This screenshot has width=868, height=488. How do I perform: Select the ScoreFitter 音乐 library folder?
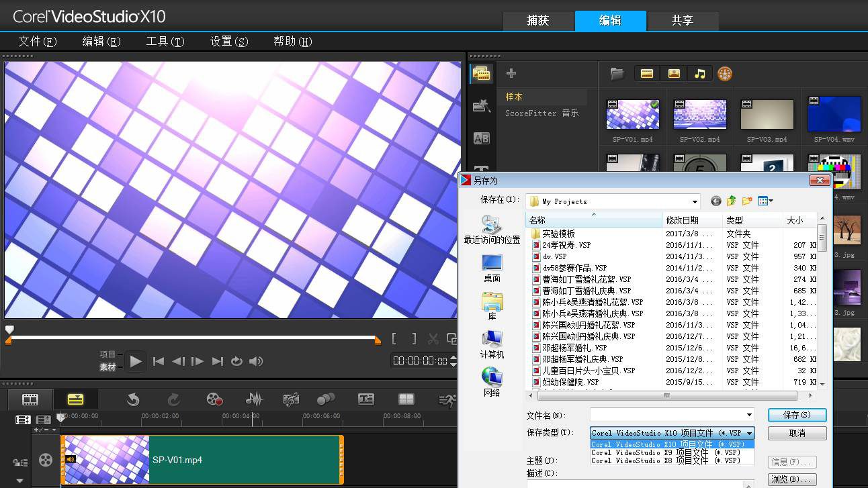coord(543,113)
